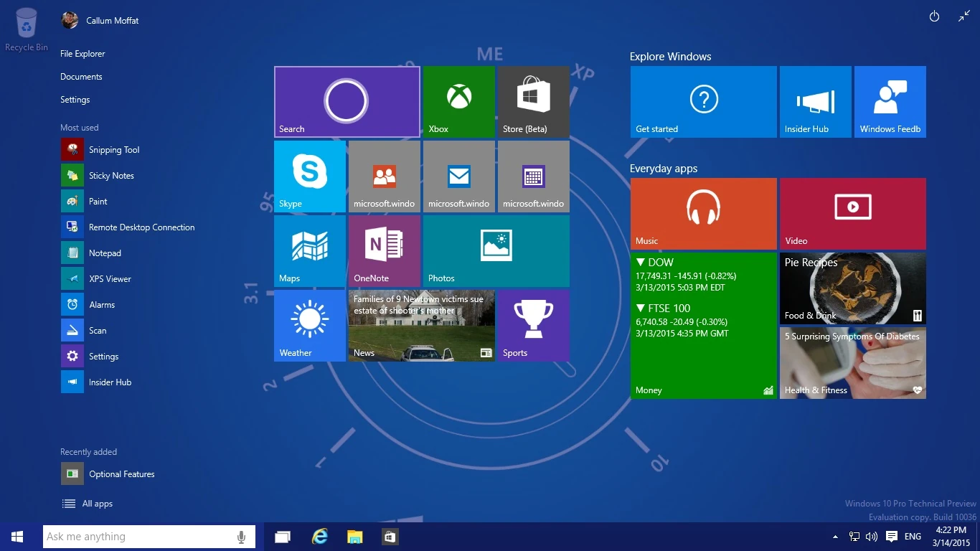Show hidden system tray icons

click(835, 537)
